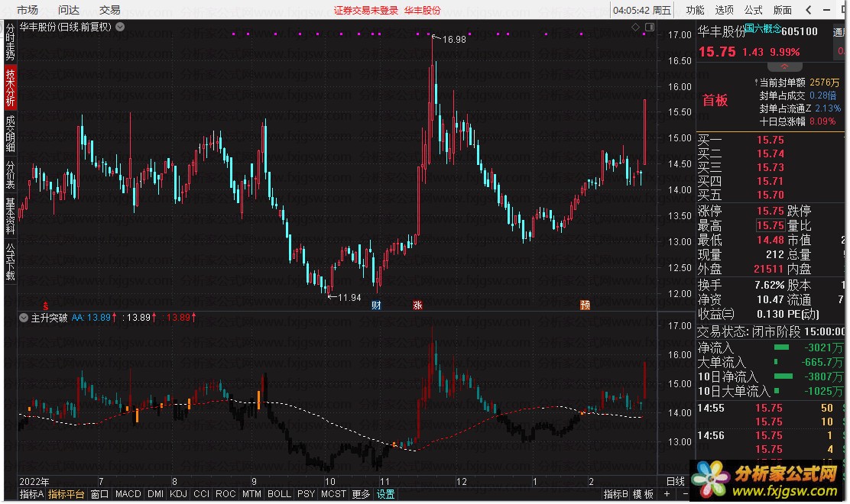Open 公式下载 sidebar tab
Screen dimensions: 850x504
click(x=10, y=261)
